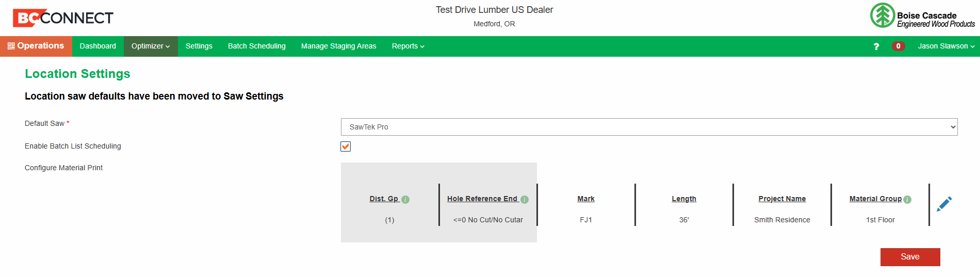
Task: Open the Default Saw dropdown
Action: (649, 127)
